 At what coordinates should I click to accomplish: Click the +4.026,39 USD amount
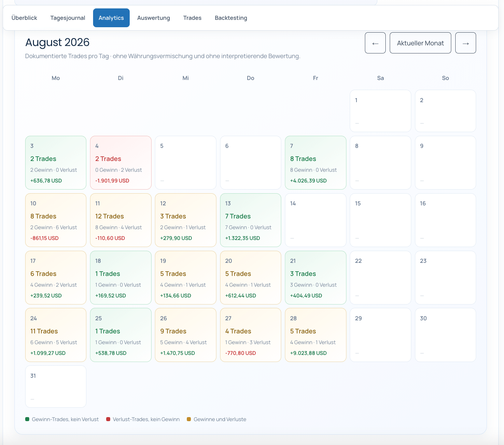[308, 181]
